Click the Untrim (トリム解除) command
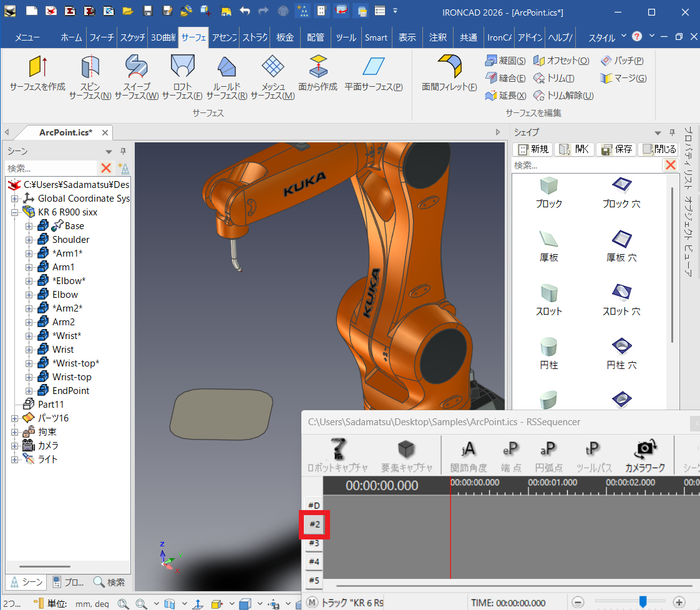 563,96
